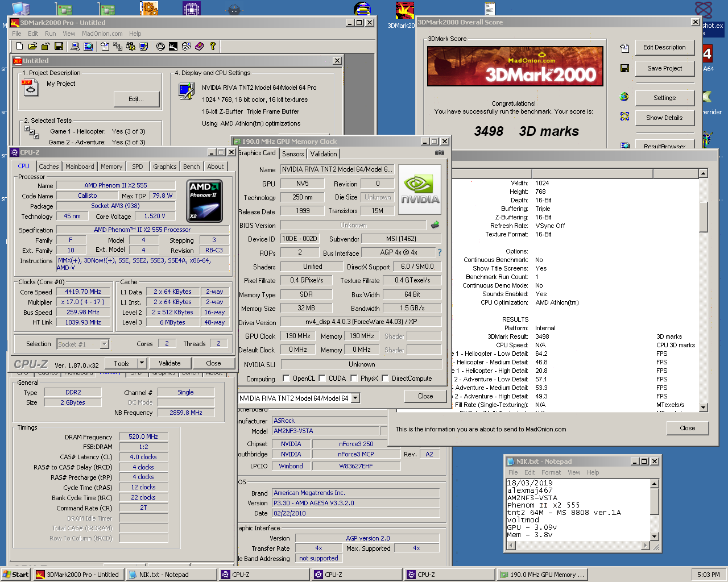Click the computer system info toolbar icon

click(x=75, y=46)
